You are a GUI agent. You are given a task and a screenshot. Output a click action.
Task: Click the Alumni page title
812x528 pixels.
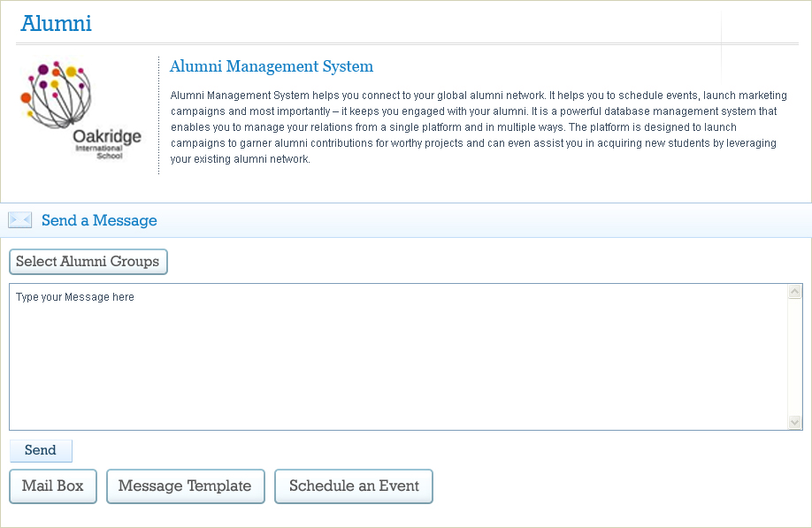click(56, 24)
